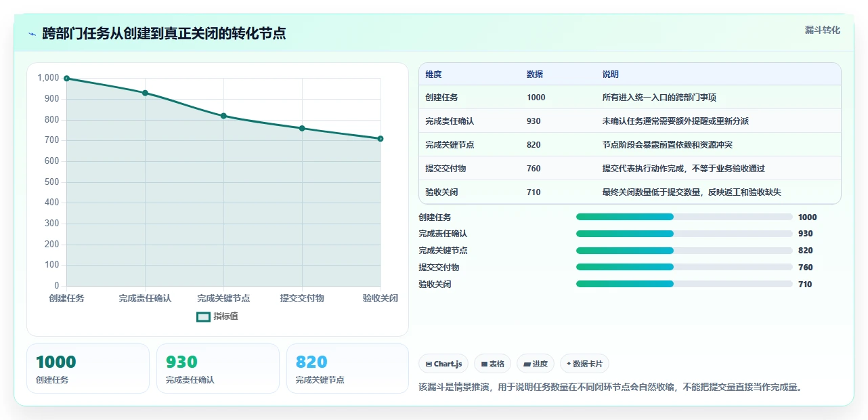Click description 提交代表执行动作完成，不等于业务验收通过

tap(684, 169)
